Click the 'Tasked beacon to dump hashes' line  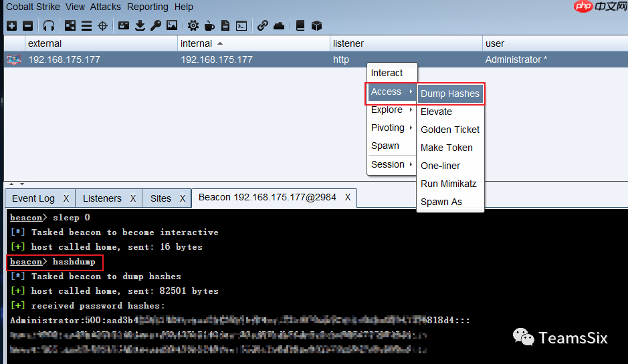[106, 277]
